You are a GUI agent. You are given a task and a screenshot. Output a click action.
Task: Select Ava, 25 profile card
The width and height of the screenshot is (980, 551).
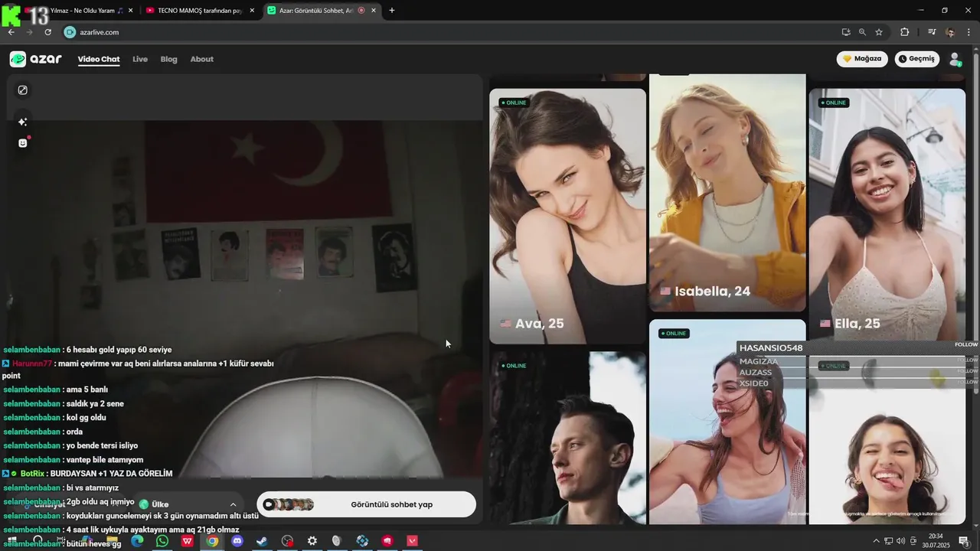point(568,217)
